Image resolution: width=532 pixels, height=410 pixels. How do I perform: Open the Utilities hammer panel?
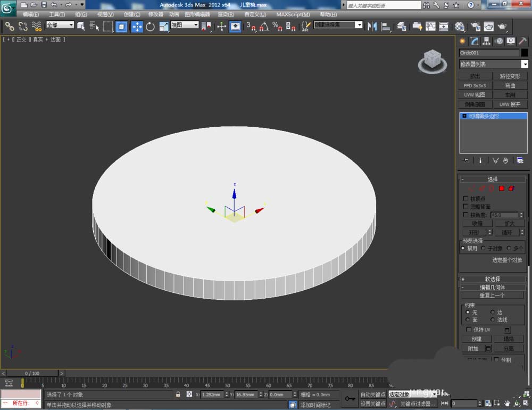point(522,41)
